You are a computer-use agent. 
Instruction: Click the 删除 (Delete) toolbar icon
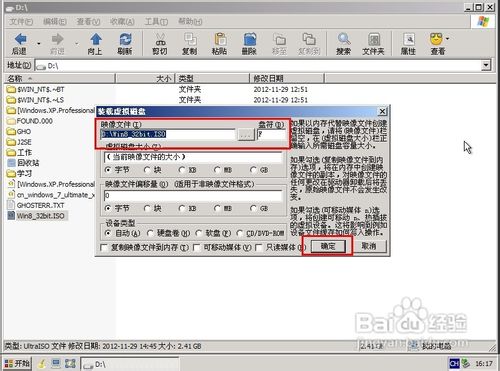(x=250, y=39)
